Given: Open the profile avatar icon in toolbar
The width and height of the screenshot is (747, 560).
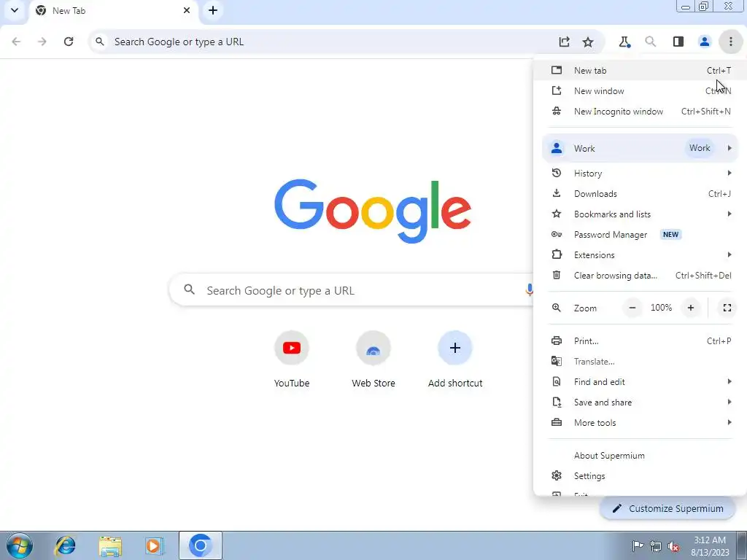Looking at the screenshot, I should (x=705, y=42).
